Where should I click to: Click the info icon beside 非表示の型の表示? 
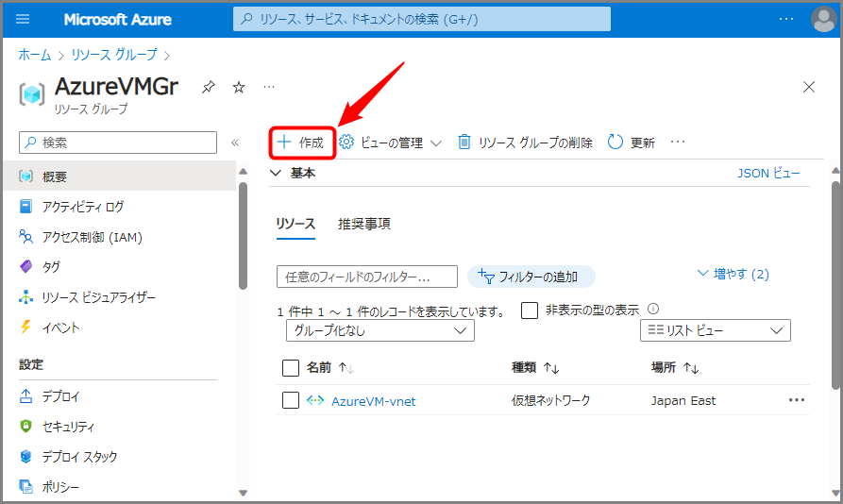pos(653,309)
